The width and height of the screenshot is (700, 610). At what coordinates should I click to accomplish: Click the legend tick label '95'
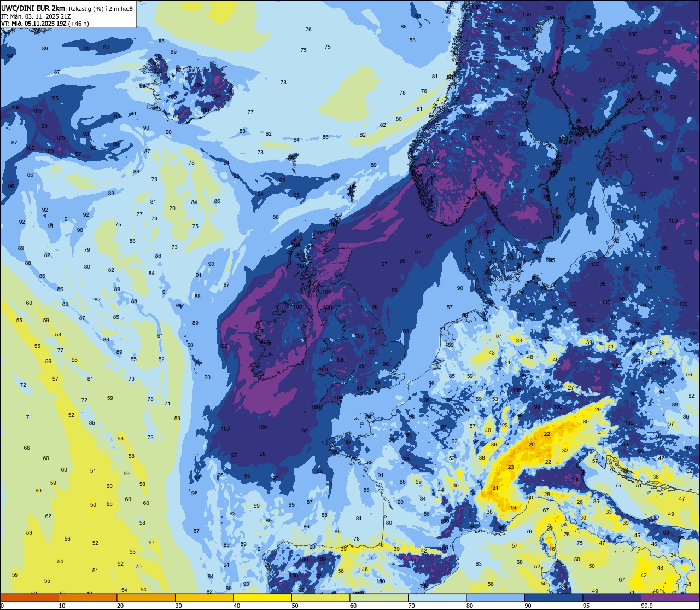[586, 606]
